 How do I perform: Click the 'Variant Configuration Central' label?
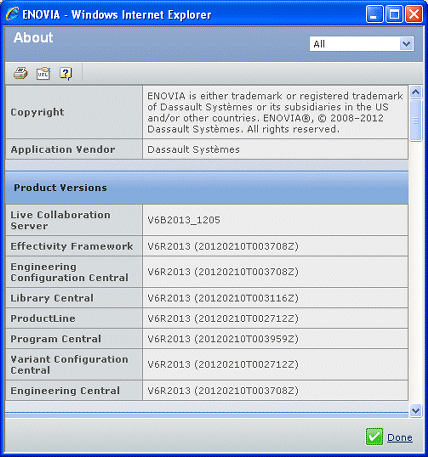click(x=69, y=365)
